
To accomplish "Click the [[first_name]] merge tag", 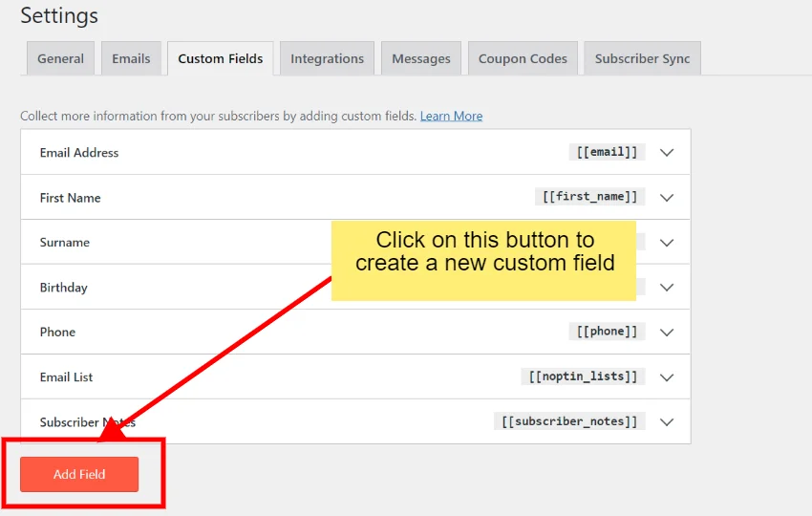I will point(589,196).
